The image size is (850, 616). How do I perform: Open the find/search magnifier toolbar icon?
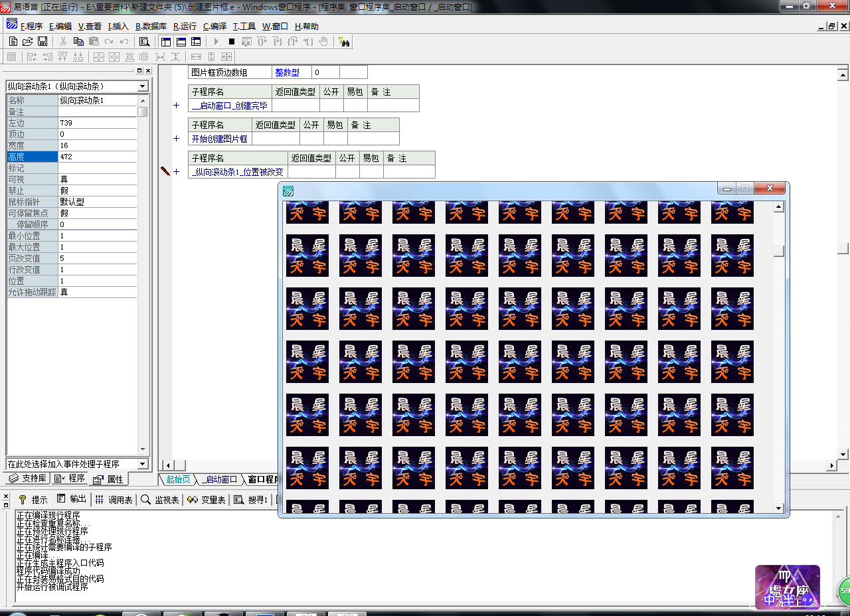click(x=144, y=41)
